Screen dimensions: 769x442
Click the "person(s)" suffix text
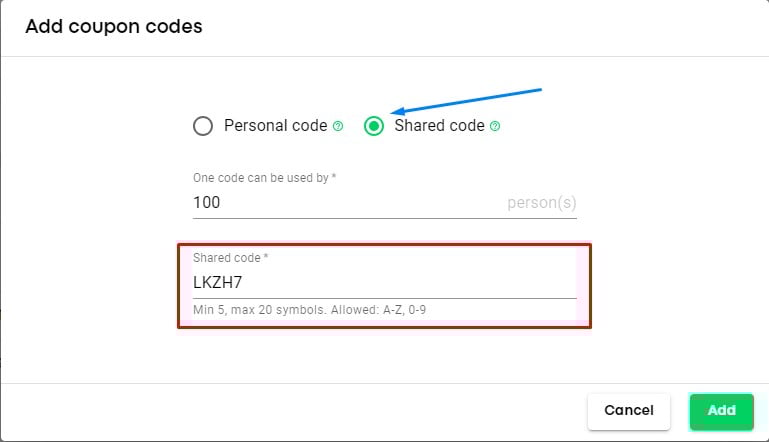point(541,203)
